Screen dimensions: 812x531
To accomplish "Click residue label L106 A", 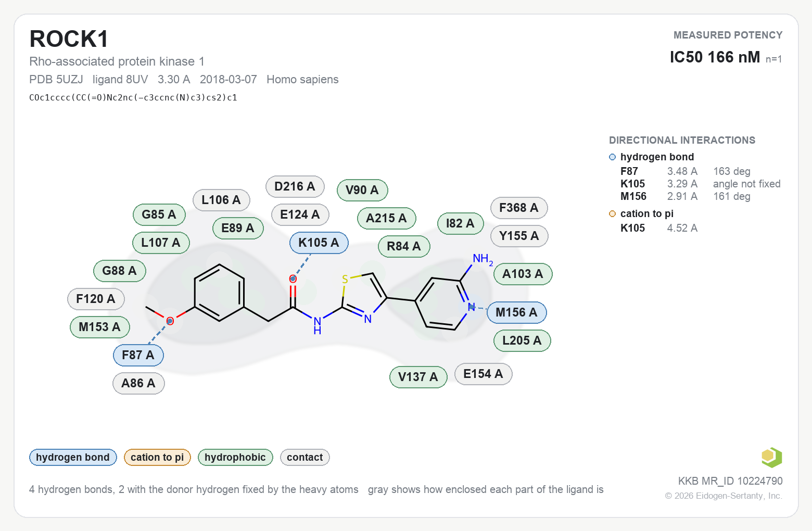I will 221,200.
